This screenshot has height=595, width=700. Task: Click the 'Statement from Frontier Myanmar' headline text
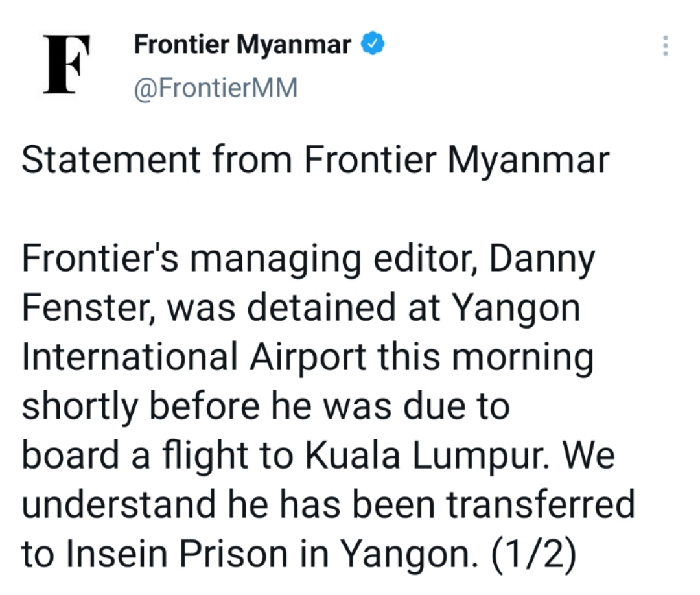[316, 160]
